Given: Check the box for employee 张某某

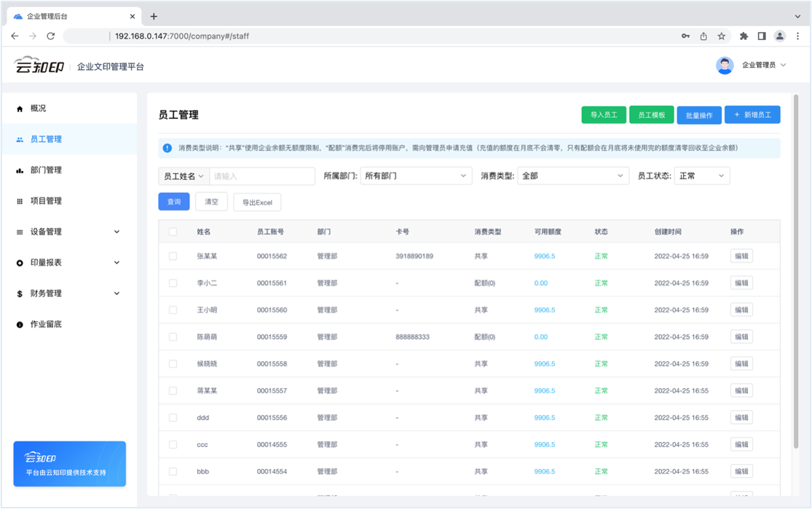Looking at the screenshot, I should [173, 256].
